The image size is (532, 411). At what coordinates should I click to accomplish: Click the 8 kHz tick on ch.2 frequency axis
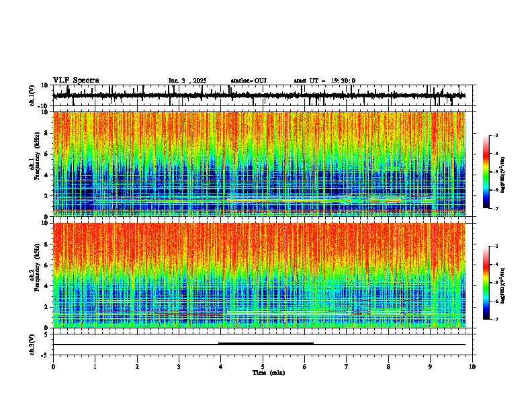(46, 244)
